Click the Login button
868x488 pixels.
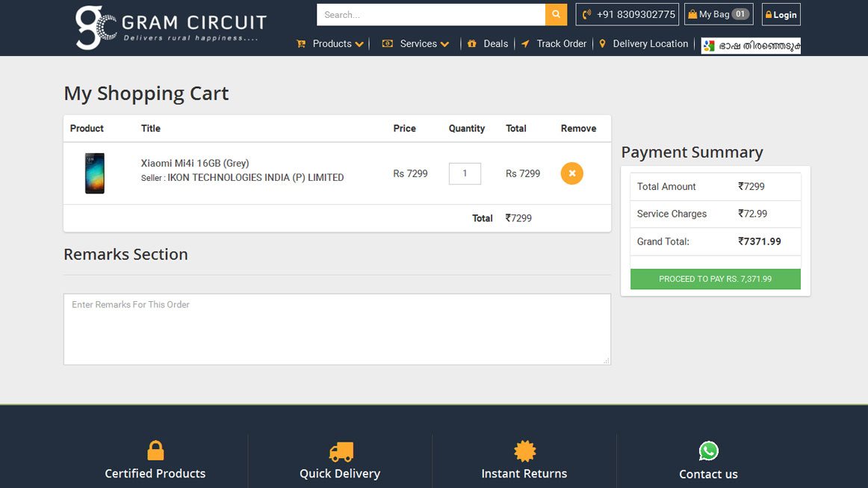tap(781, 14)
